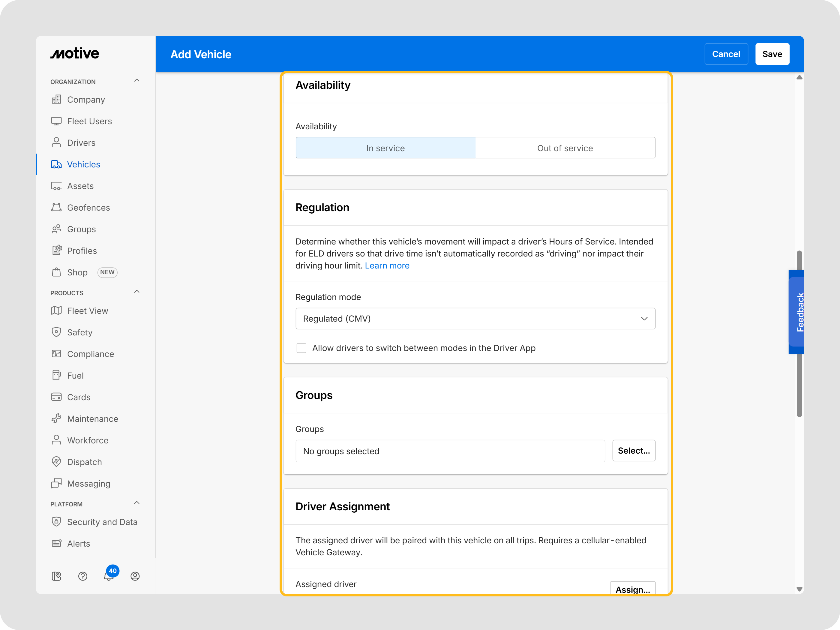Screen dimensions: 840x630
Task: Click the Geofences icon in sidebar
Action: 56,207
